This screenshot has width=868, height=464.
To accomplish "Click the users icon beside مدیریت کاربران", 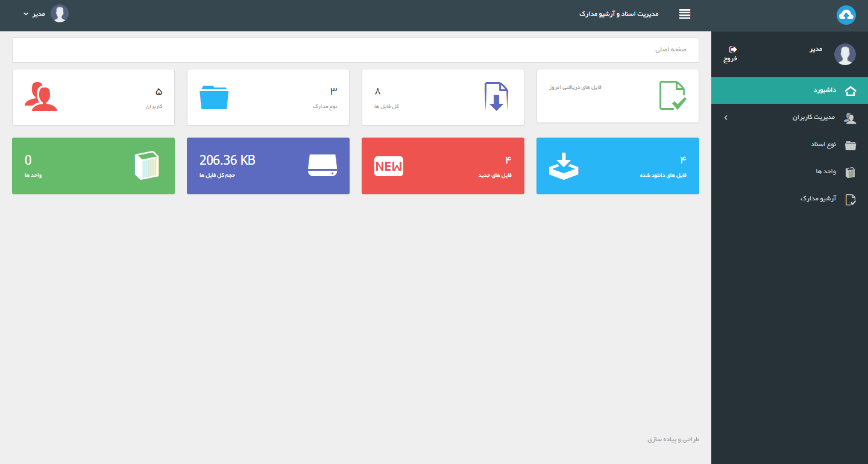I will (x=851, y=118).
